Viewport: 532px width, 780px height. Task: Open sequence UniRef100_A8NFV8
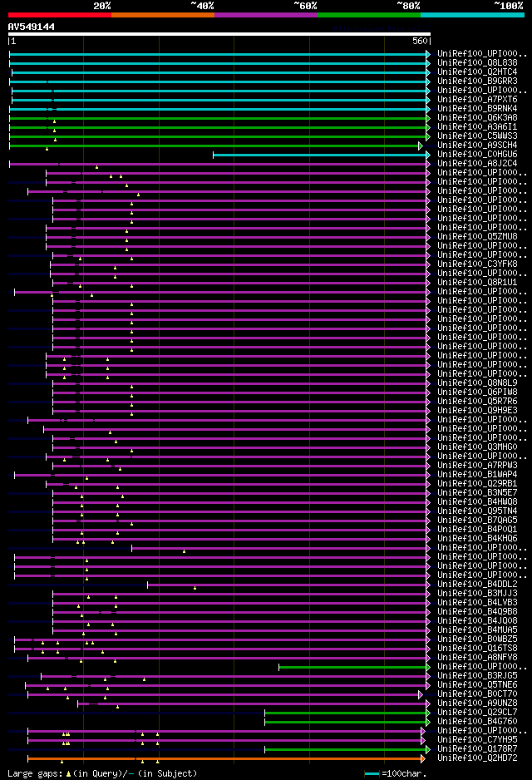[477, 657]
